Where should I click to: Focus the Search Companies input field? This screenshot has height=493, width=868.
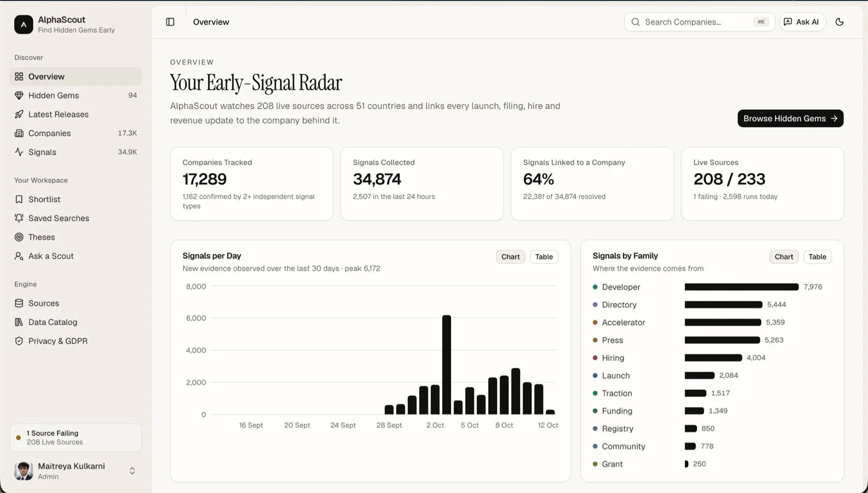pyautogui.click(x=699, y=22)
